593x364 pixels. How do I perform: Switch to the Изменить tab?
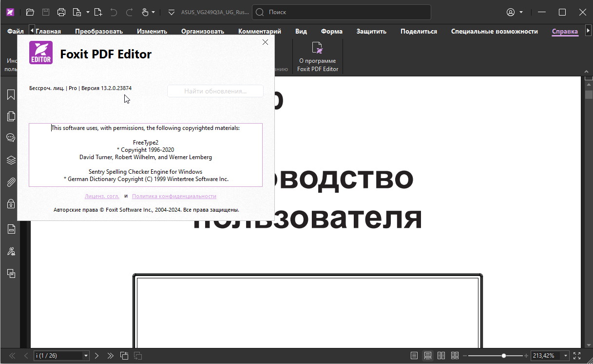pos(152,31)
